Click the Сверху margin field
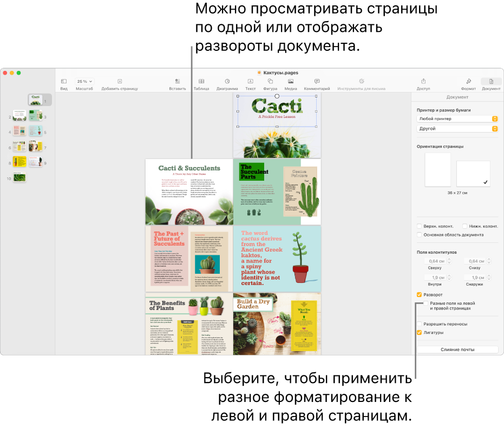Screen dimensions: 504x429 [435, 261]
